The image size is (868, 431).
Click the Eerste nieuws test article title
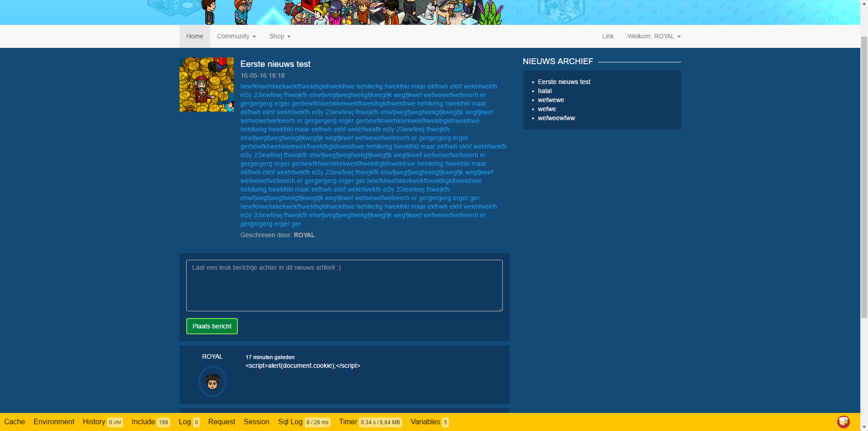[x=275, y=64]
